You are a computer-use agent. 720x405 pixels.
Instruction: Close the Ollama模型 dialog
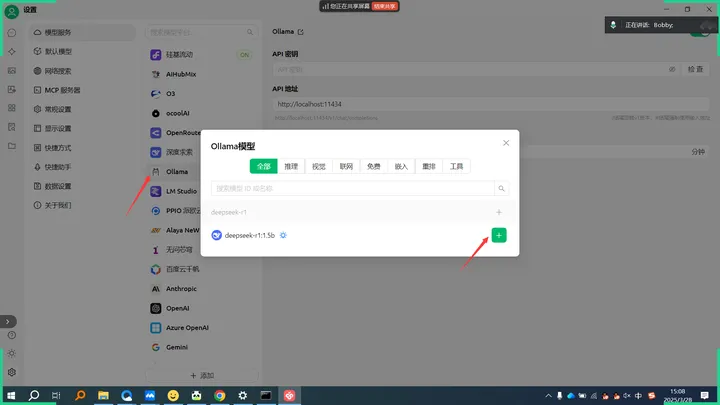(x=506, y=143)
